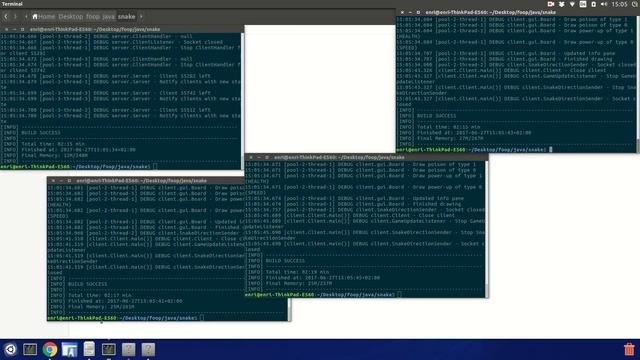Click BUILD SUCCESS in the bottom-left terminal
640x360 pixels.
[x=87, y=284]
